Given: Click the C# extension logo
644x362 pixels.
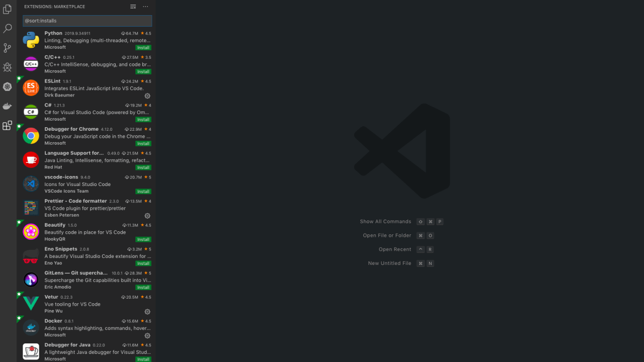Looking at the screenshot, I should coord(31,112).
